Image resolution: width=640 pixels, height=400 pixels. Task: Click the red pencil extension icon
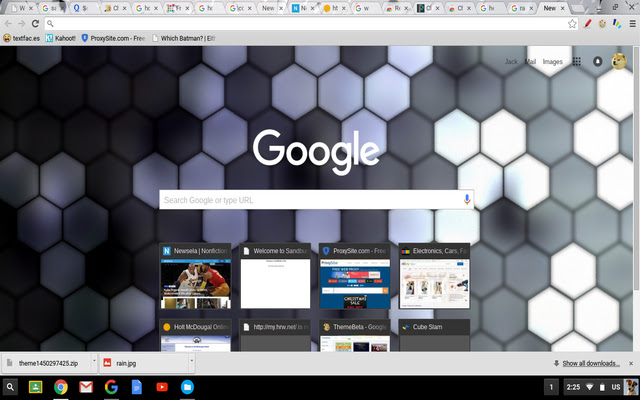pos(588,24)
